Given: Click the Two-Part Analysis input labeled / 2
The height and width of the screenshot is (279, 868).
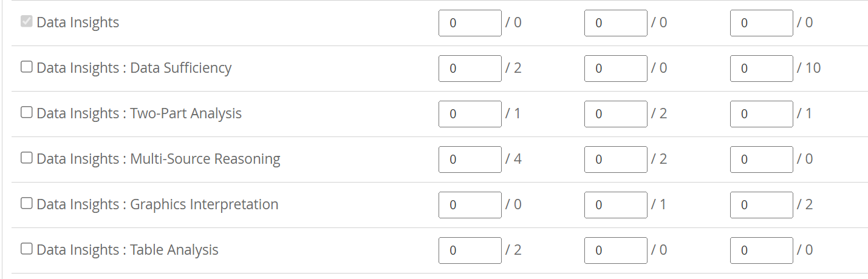Looking at the screenshot, I should click(615, 114).
